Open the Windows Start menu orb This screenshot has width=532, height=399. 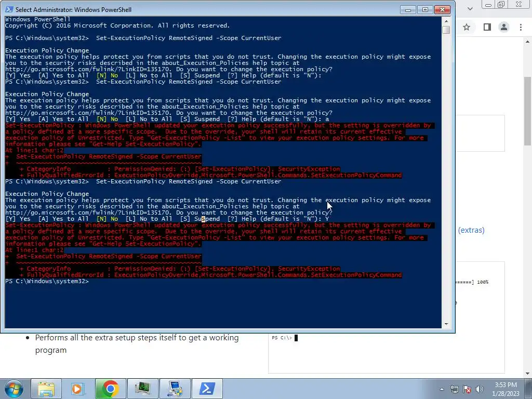tap(14, 389)
